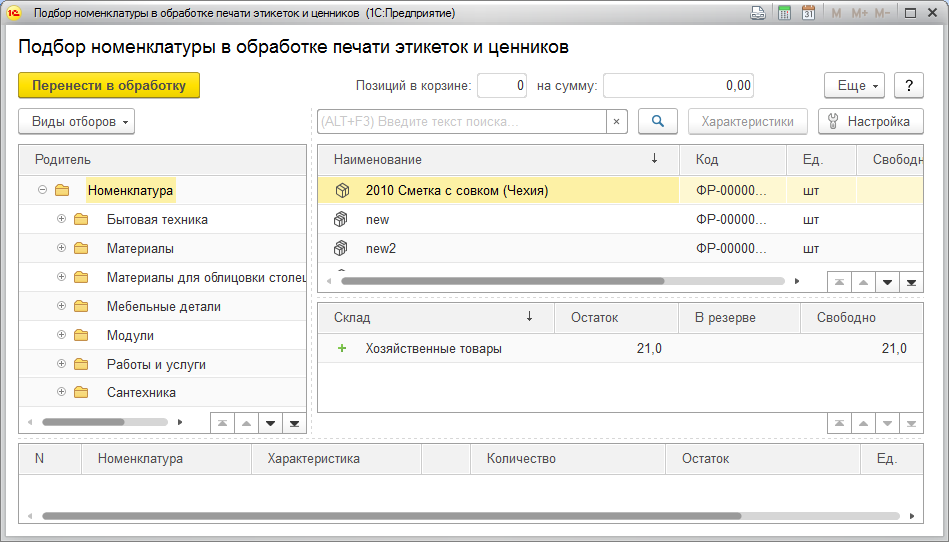Image resolution: width=949 pixels, height=542 pixels.
Task: Click into the search text field
Action: [x=461, y=121]
